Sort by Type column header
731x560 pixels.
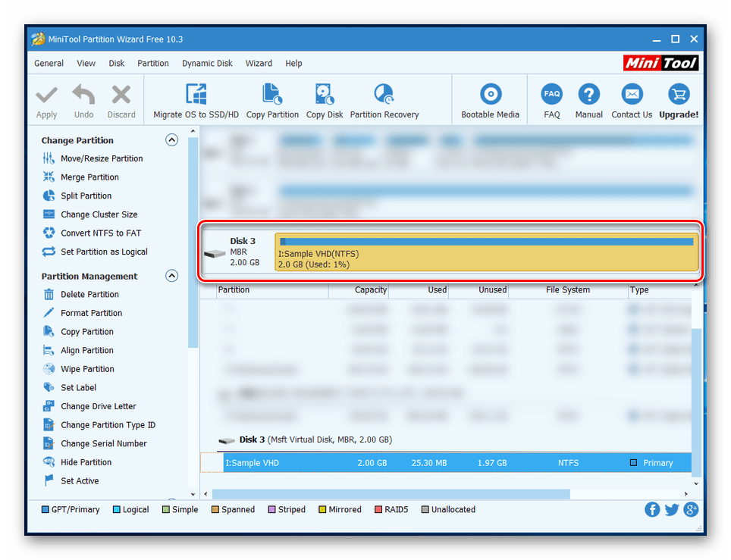pos(659,289)
